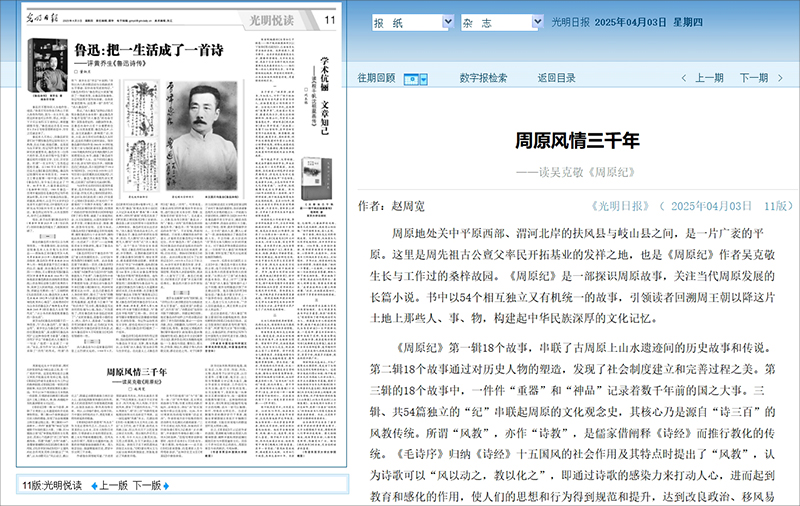Viewport: 800px width, 506px height.
Task: Go to previous issue 上一期
Action: [709, 78]
